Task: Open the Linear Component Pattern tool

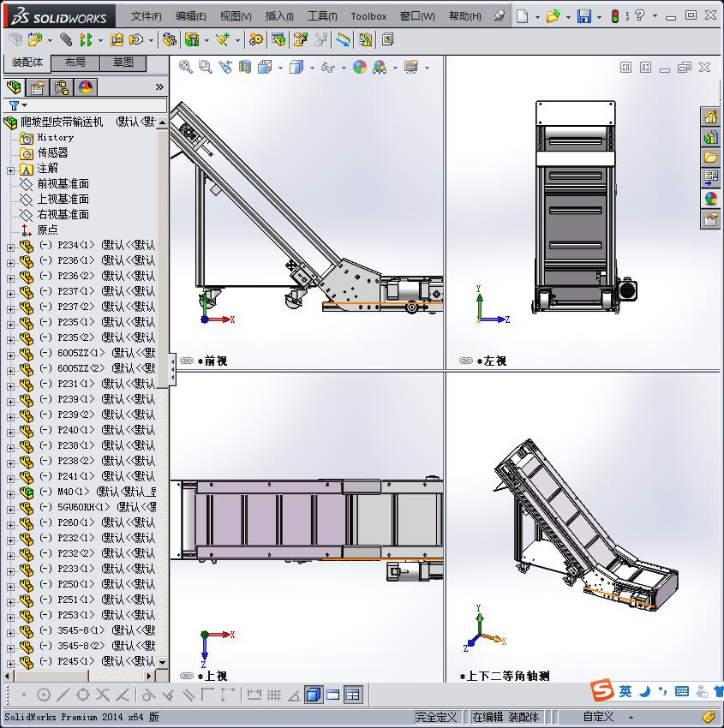Action: point(86,40)
